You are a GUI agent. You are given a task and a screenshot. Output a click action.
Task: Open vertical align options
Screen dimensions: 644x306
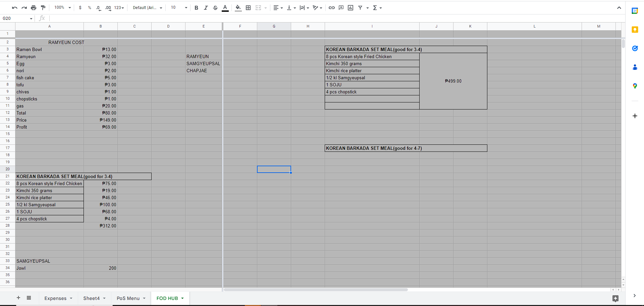click(x=291, y=8)
